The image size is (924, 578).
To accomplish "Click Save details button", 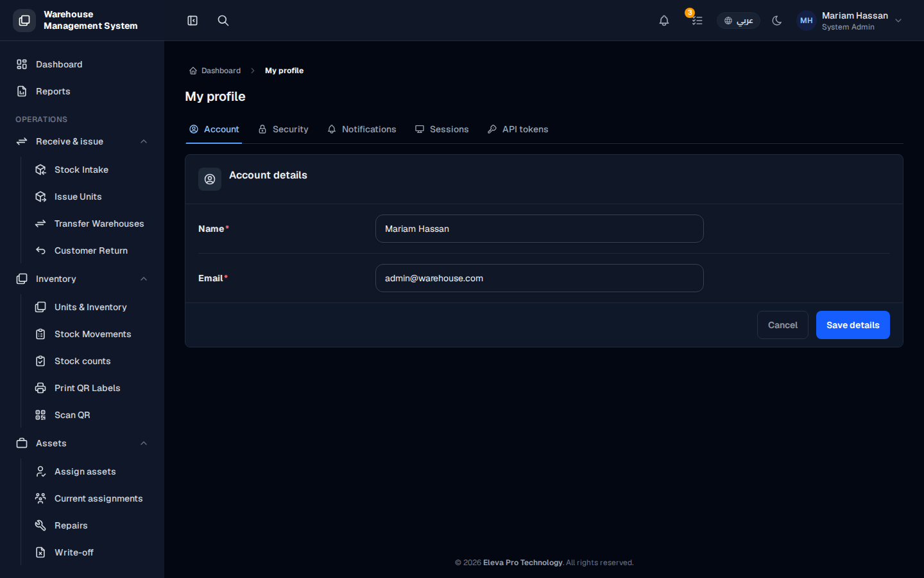I will coord(853,325).
